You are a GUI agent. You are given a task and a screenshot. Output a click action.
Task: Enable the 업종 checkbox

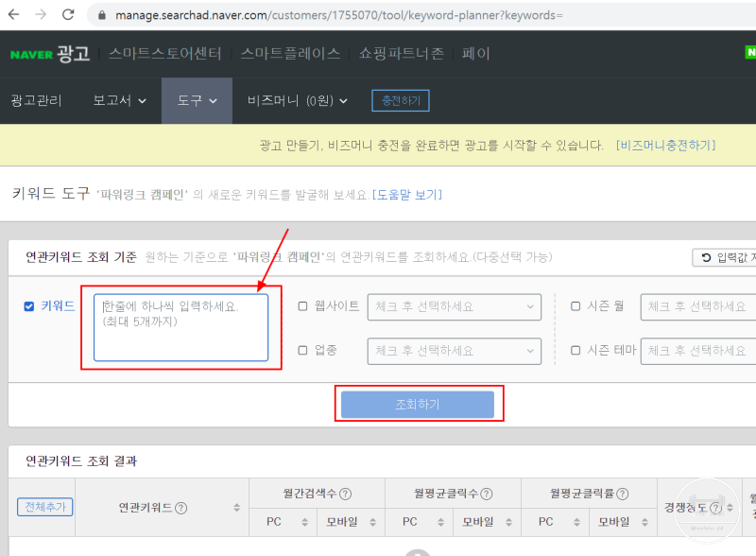point(302,351)
